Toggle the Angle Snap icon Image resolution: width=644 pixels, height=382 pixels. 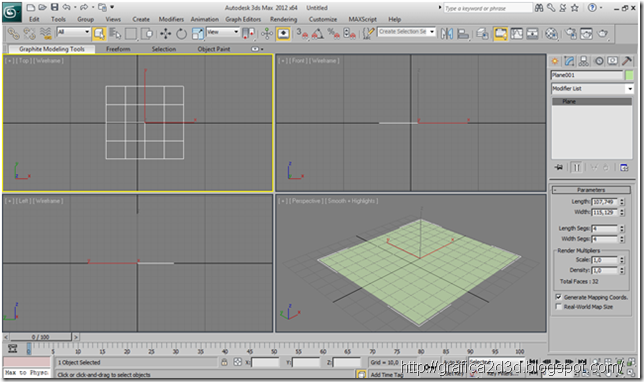pos(317,34)
